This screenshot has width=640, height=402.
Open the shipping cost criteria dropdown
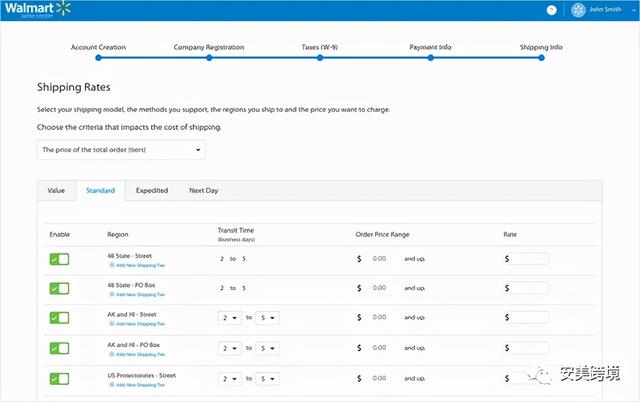[121, 150]
